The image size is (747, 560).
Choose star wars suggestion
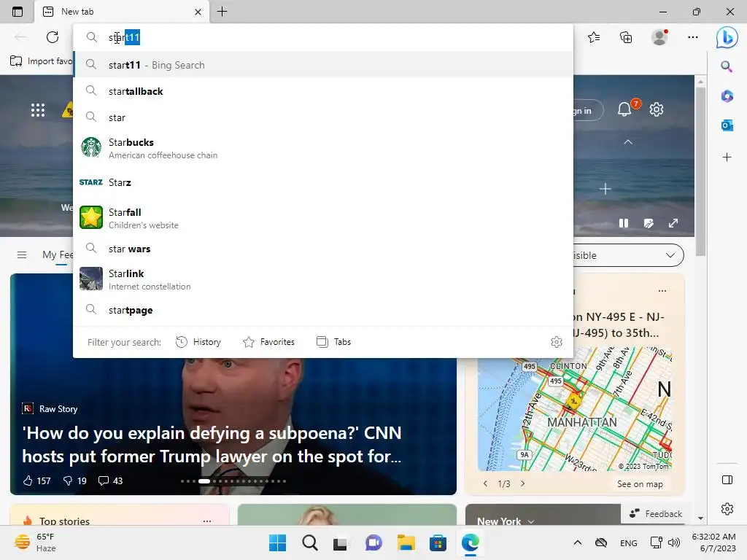tap(323, 249)
